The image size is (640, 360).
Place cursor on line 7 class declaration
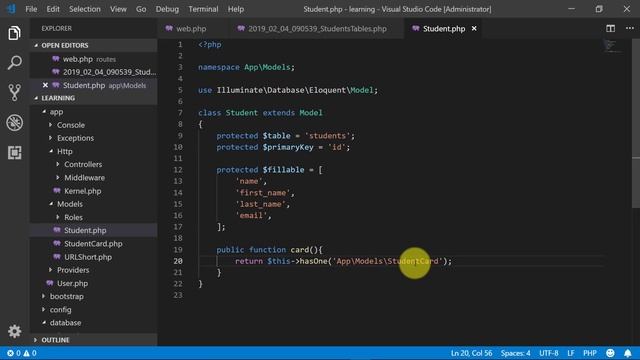tap(260, 113)
